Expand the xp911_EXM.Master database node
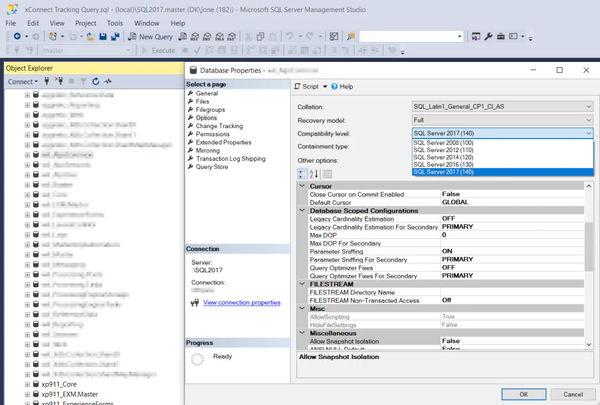 tap(27, 394)
